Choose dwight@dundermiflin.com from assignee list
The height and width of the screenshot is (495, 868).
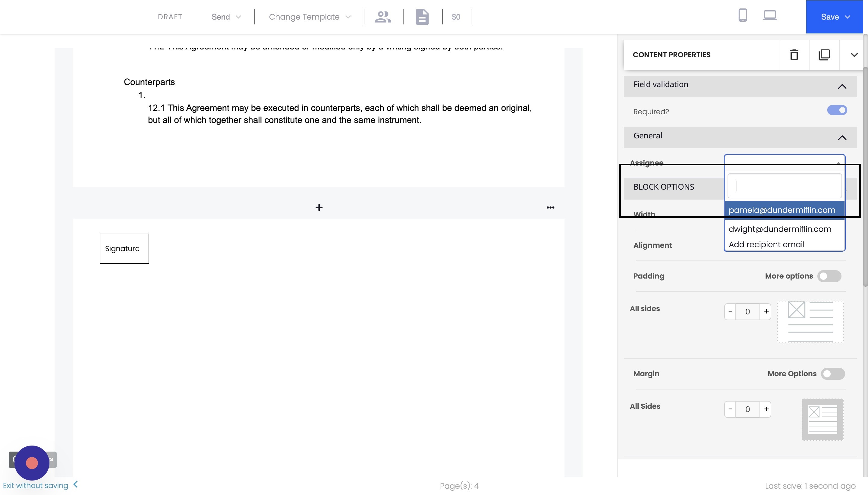tap(780, 229)
